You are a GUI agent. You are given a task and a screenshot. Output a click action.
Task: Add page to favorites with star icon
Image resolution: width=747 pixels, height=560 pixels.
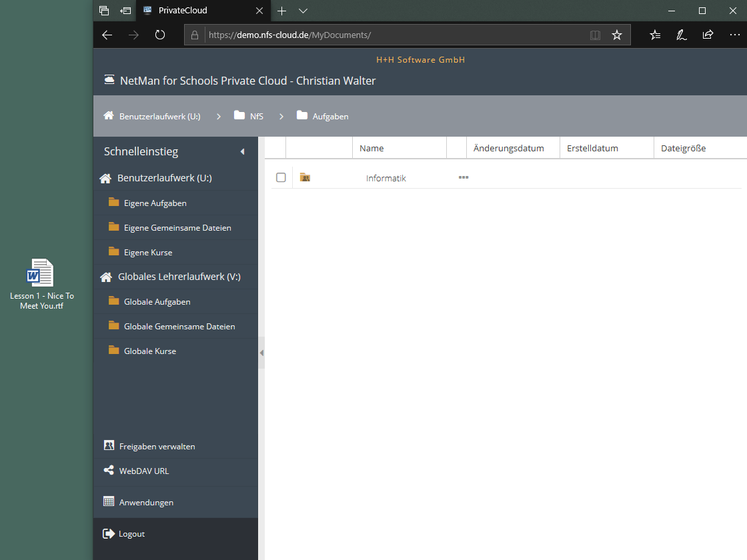tap(617, 35)
